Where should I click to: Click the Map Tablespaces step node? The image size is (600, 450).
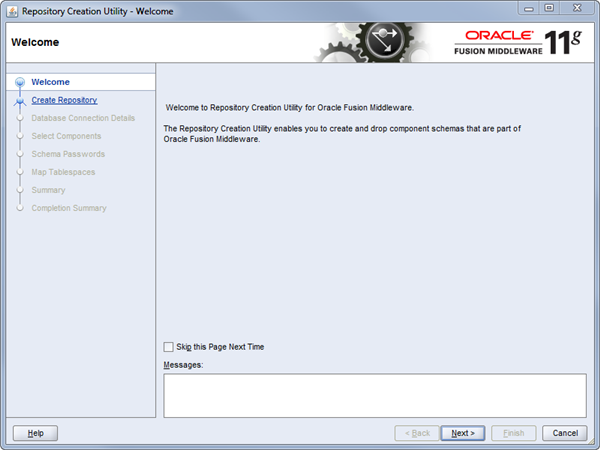coord(20,172)
